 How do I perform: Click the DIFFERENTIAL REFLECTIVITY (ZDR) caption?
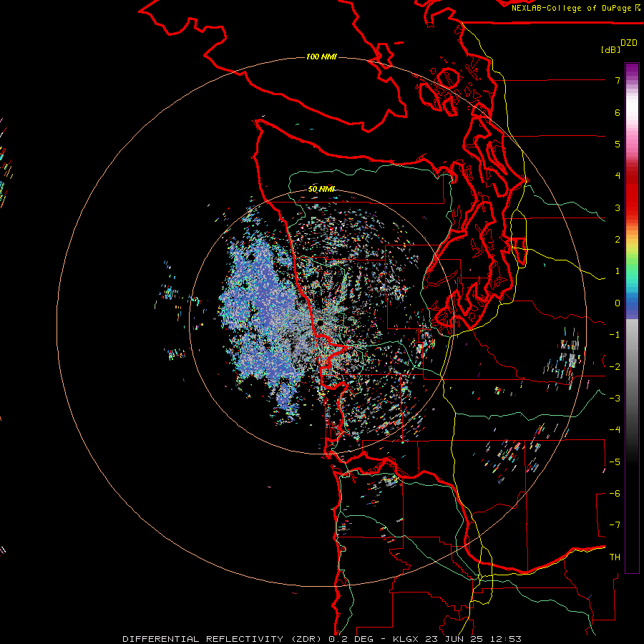(x=223, y=639)
